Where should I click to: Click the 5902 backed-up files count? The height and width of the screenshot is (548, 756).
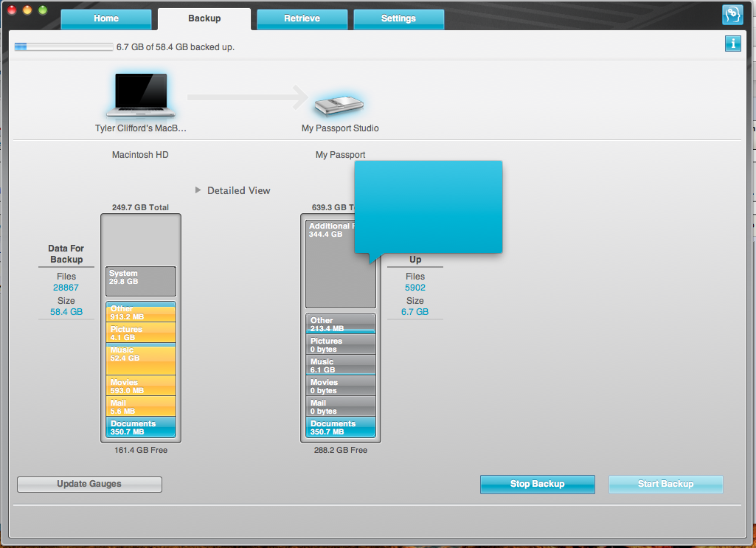click(x=415, y=288)
